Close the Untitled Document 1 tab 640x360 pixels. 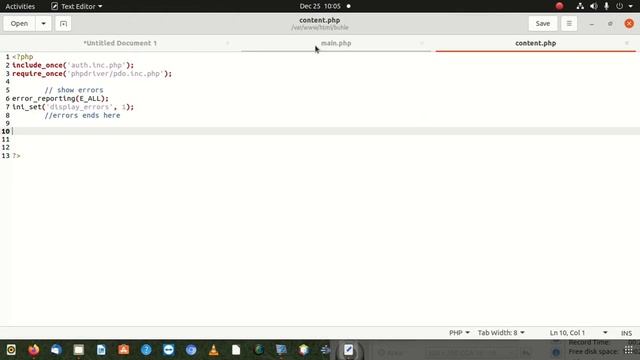click(x=227, y=43)
